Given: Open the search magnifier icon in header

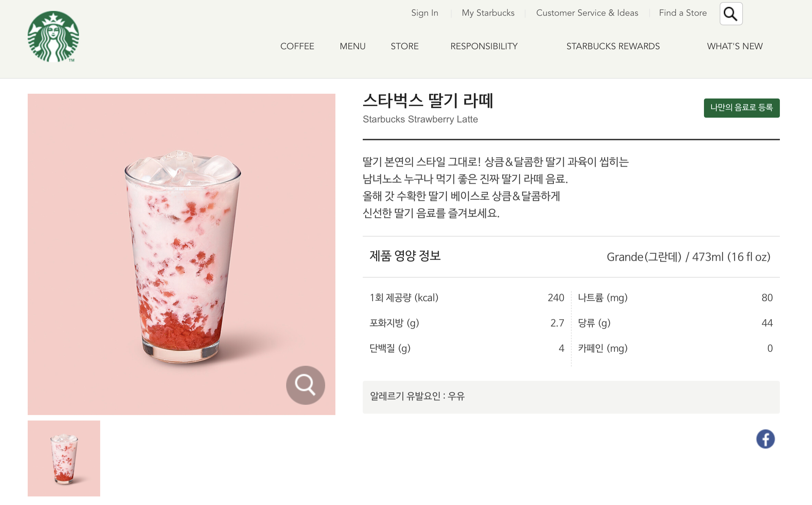Looking at the screenshot, I should 731,14.
